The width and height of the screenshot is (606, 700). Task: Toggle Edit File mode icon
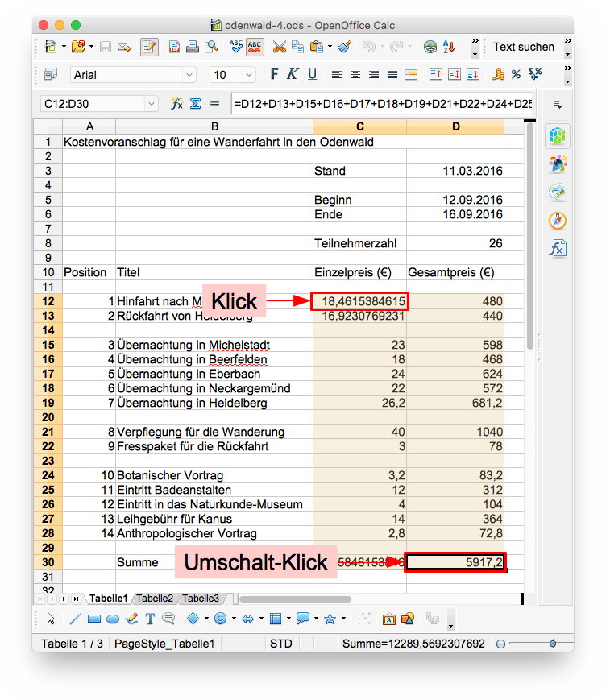[x=149, y=47]
